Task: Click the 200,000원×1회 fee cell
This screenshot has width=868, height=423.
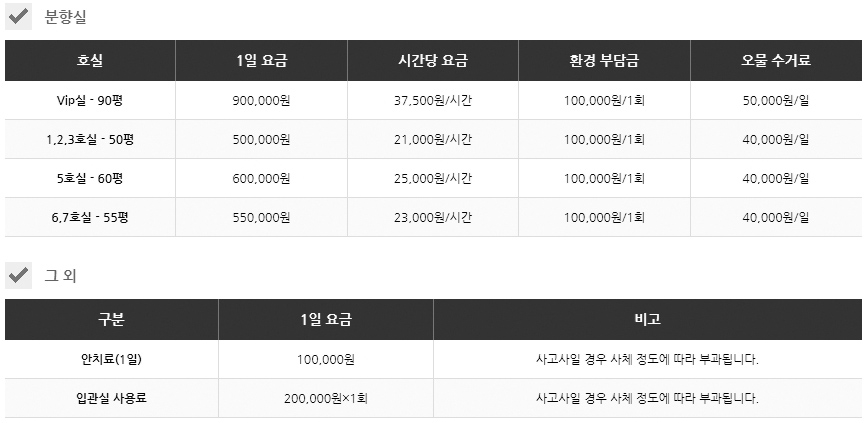Action: pos(326,398)
